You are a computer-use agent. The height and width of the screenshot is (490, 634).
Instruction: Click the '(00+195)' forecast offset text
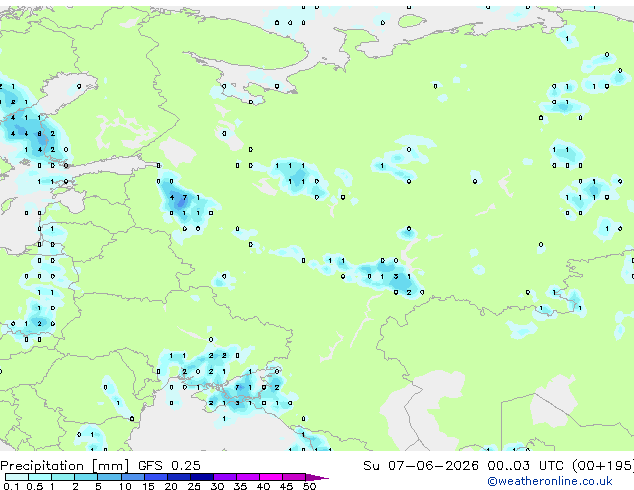(603, 466)
